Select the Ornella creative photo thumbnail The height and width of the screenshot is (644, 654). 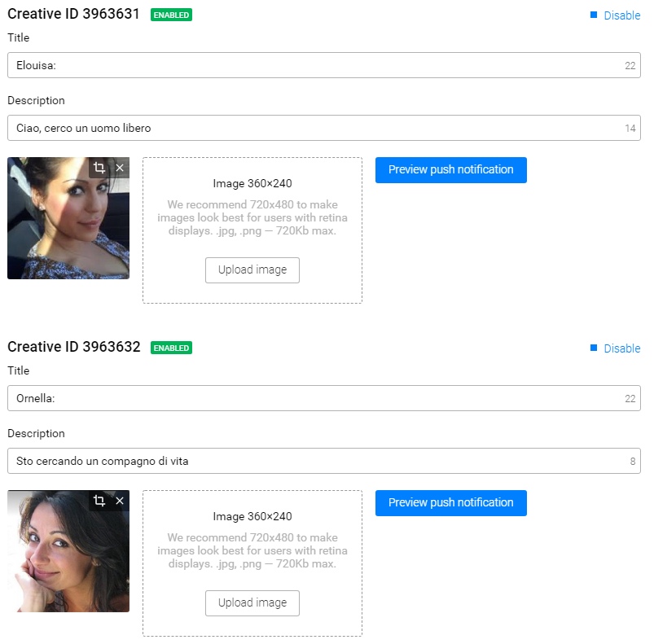(x=68, y=551)
